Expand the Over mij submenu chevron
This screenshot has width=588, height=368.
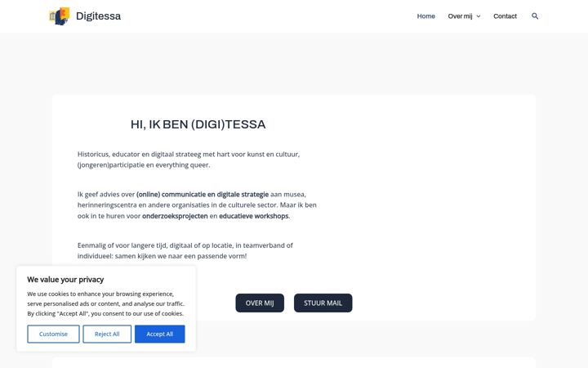point(478,16)
